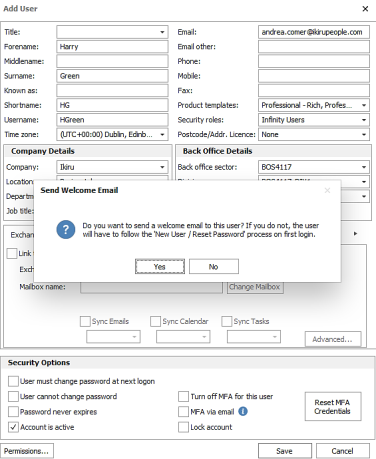Viewport: 376px width, 459px height.
Task: Click the Mobile input field
Action: point(314,76)
